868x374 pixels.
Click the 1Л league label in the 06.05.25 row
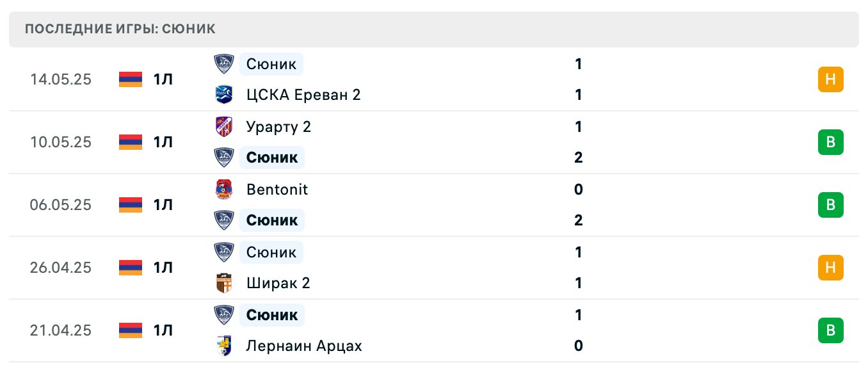(162, 205)
